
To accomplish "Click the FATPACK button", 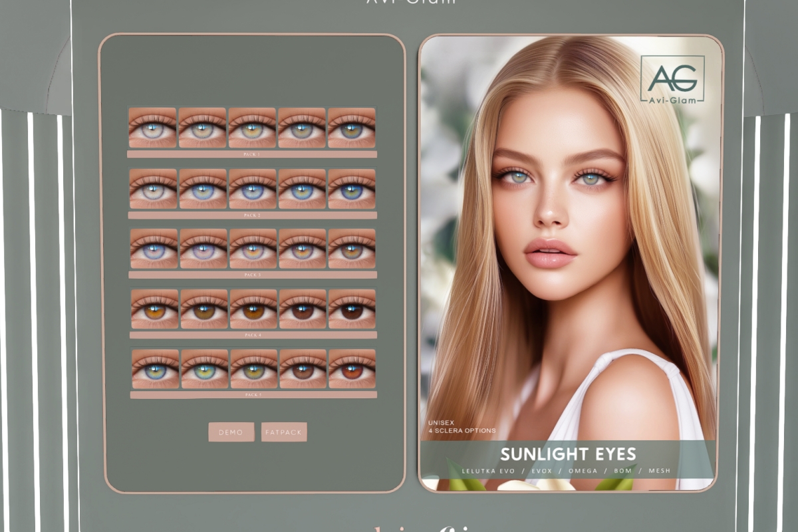I will (x=284, y=432).
